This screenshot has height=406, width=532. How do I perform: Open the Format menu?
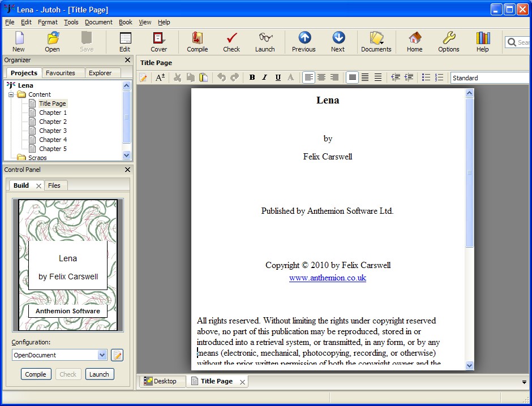[x=48, y=22]
